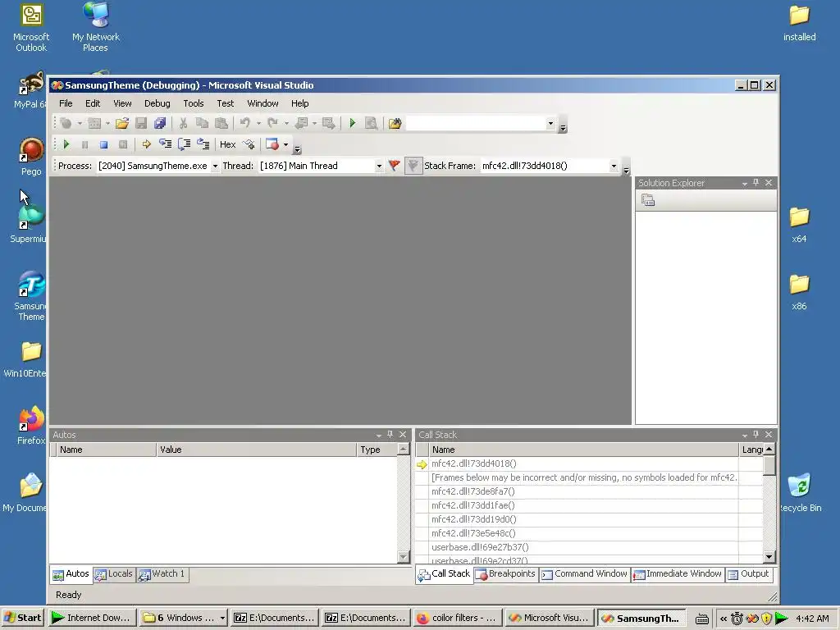
Task: Toggle Hex display button
Action: click(x=227, y=144)
